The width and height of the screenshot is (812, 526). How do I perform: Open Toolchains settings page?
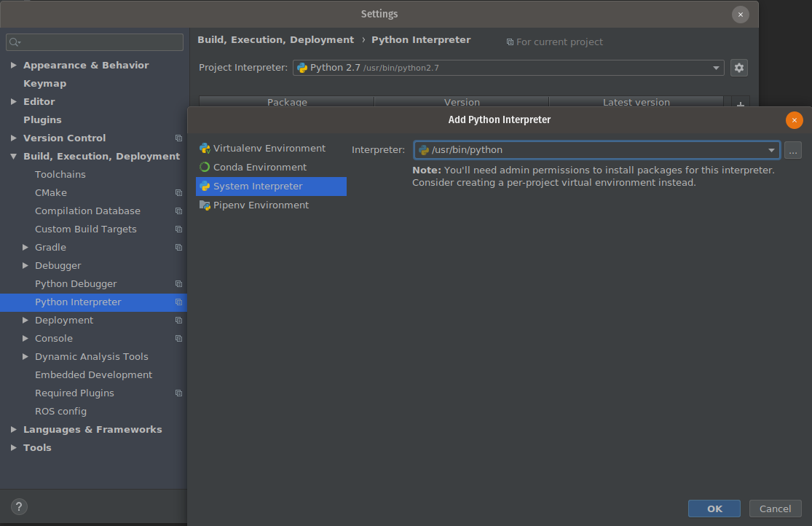coord(60,175)
